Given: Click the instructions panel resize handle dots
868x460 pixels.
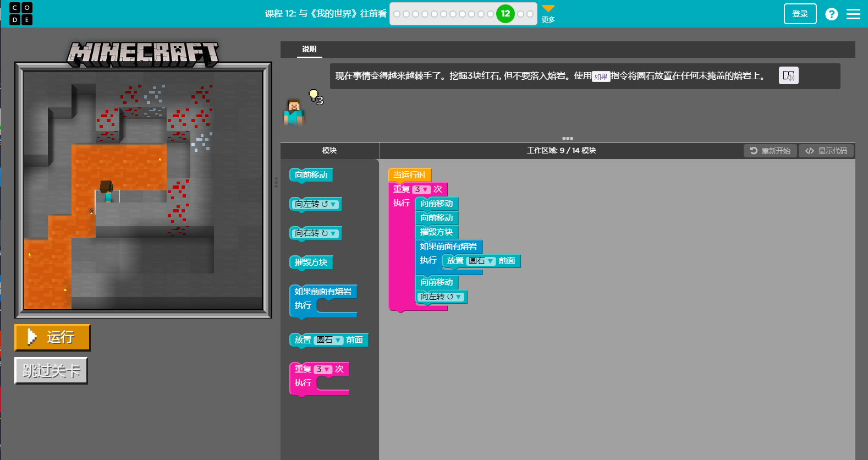Looking at the screenshot, I should tap(568, 139).
